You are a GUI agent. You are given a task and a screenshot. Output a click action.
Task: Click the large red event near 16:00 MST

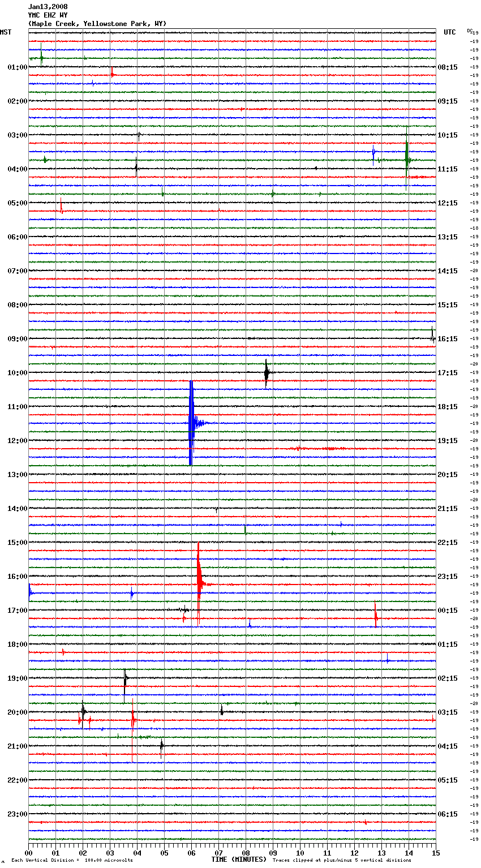click(199, 583)
